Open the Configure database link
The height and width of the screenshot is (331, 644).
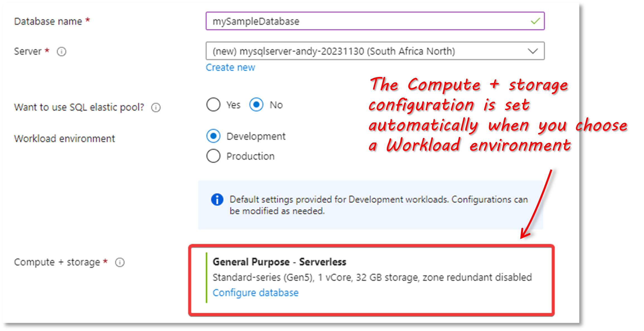click(x=255, y=293)
